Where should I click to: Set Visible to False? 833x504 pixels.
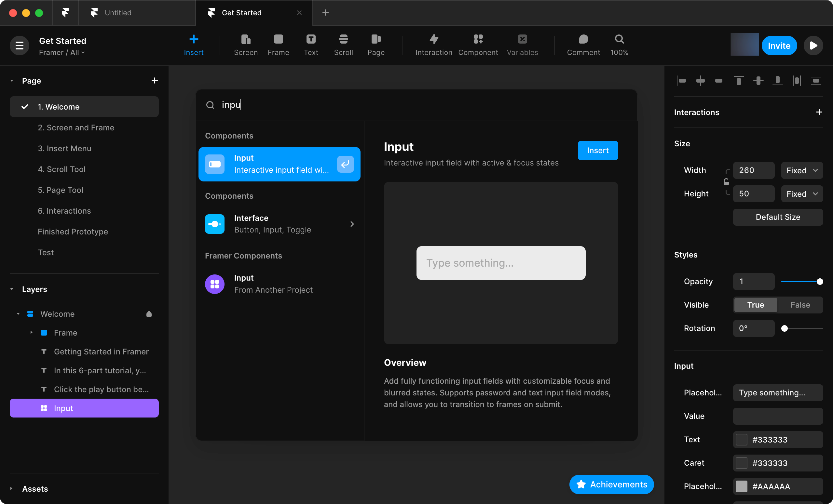[x=800, y=305]
